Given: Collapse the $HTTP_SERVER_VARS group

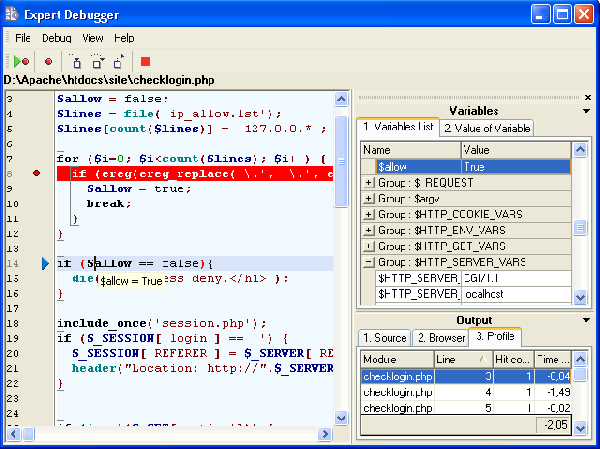Looking at the screenshot, I should point(369,262).
